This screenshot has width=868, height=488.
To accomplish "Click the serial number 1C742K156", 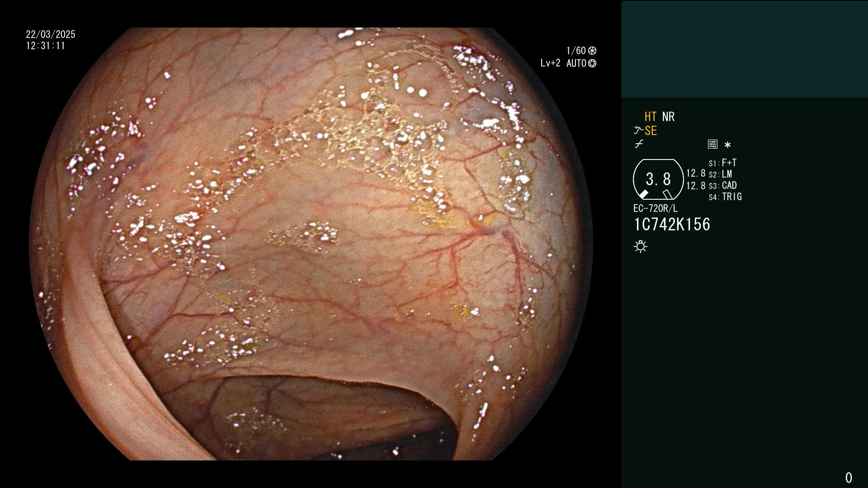I will [x=672, y=225].
